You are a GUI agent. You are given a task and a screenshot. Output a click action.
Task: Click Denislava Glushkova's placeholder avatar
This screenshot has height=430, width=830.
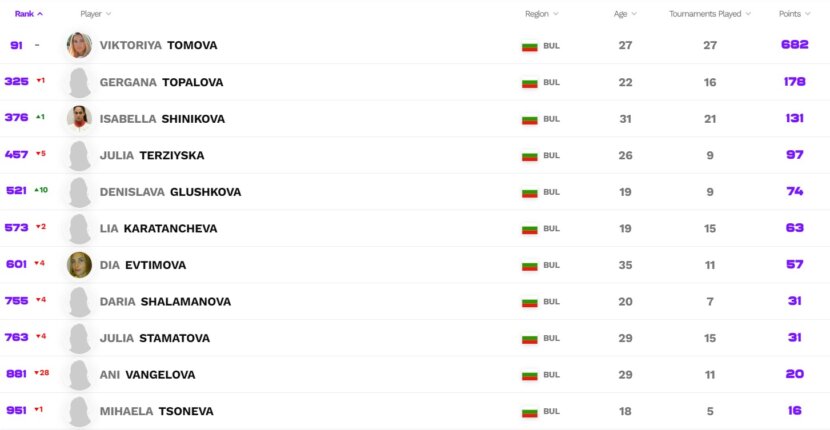[x=79, y=192]
